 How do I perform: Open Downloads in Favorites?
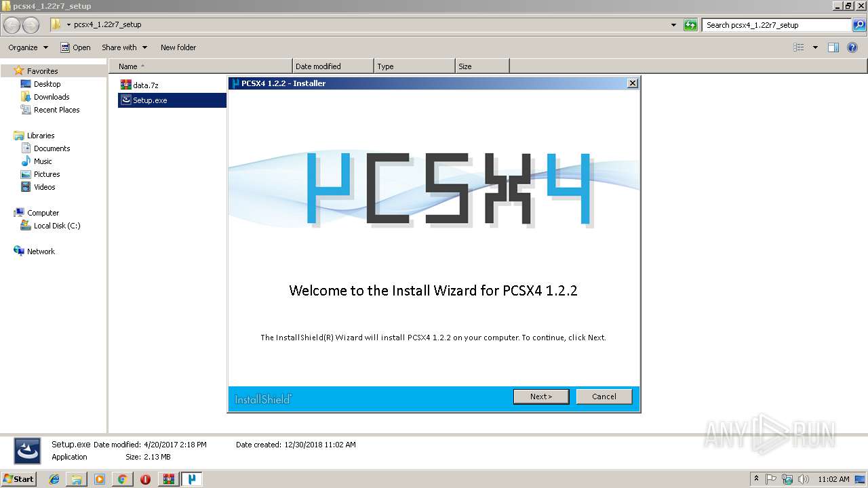click(52, 97)
